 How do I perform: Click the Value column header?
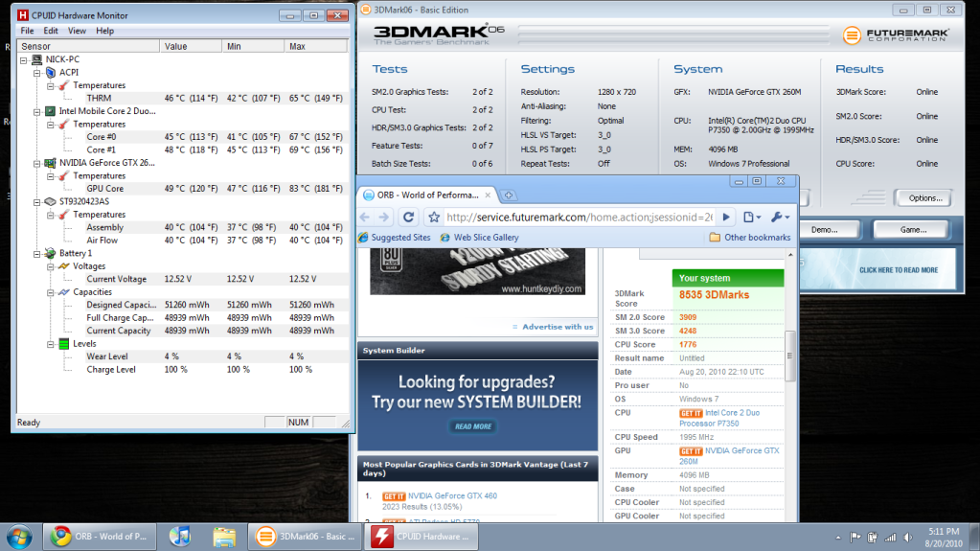[191, 46]
